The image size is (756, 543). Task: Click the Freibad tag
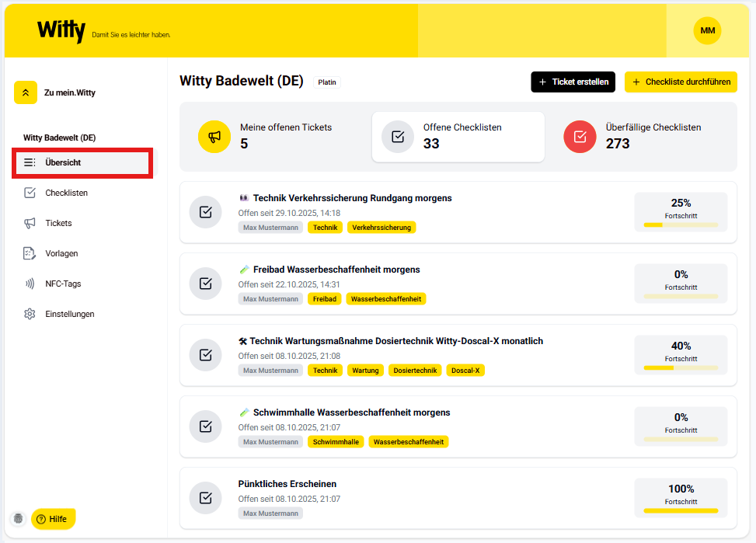pyautogui.click(x=325, y=299)
